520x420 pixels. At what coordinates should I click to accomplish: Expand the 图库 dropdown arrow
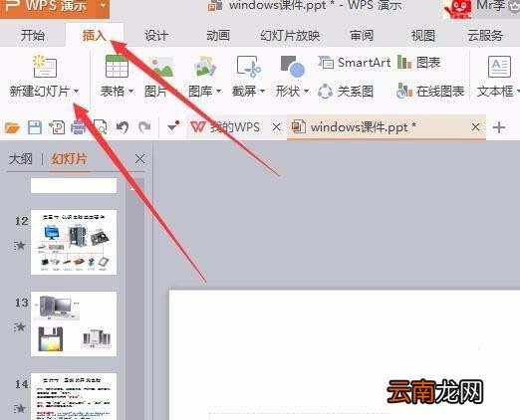(218, 91)
